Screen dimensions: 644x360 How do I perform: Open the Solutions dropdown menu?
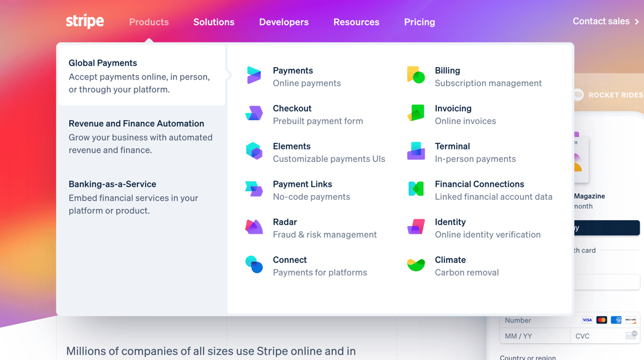214,22
